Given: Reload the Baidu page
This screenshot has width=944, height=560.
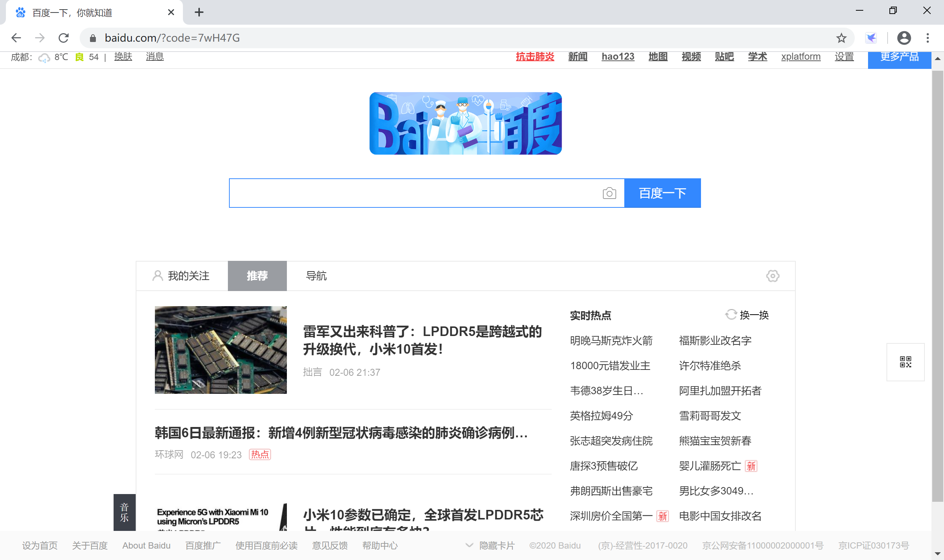Looking at the screenshot, I should (63, 38).
